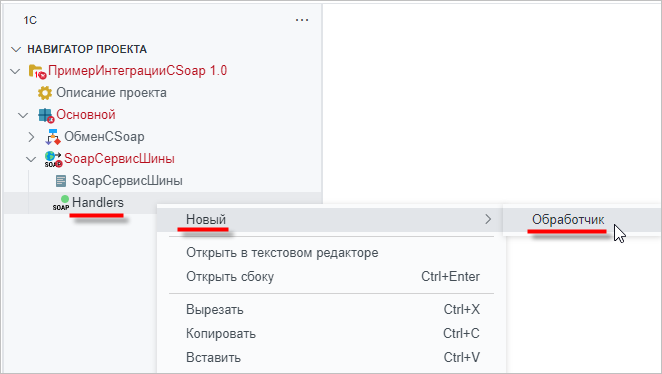
Task: Click the Основной subsystem icon
Action: (x=46, y=115)
